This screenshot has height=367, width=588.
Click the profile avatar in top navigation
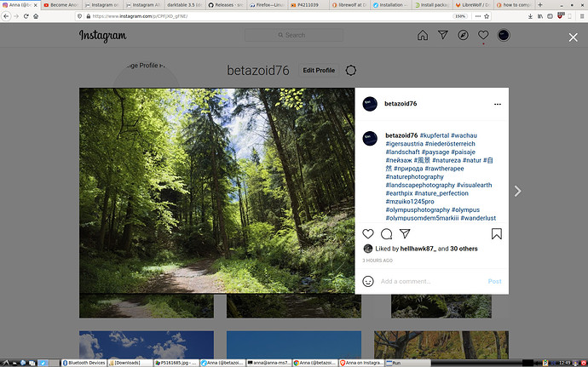(x=504, y=36)
